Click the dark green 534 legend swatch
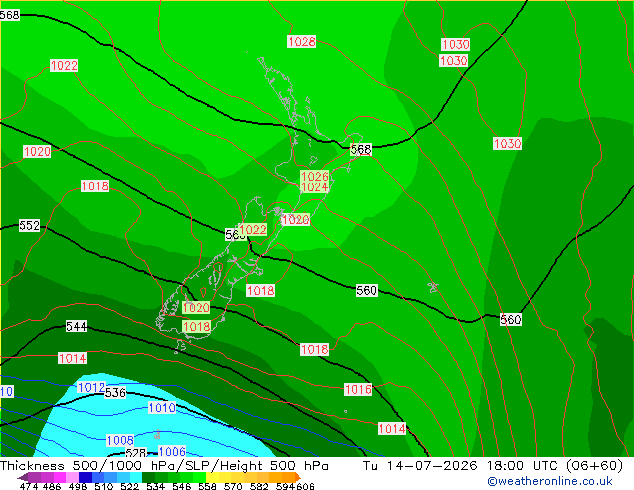 (149, 477)
